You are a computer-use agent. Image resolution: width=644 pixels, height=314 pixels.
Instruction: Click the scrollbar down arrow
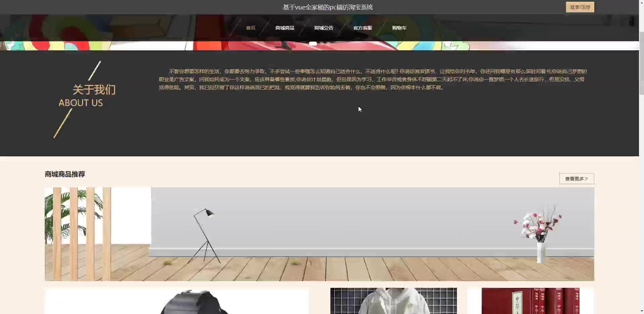pyautogui.click(x=641, y=311)
